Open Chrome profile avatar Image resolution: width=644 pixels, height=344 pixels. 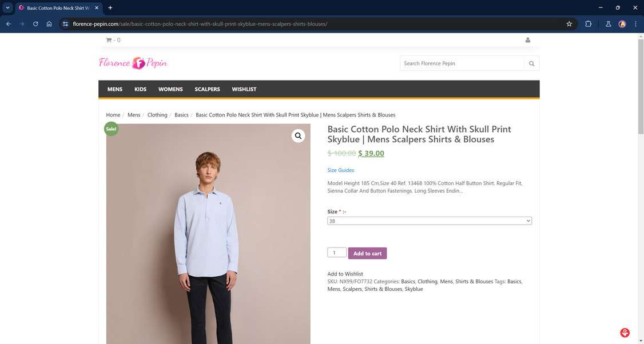point(622,24)
